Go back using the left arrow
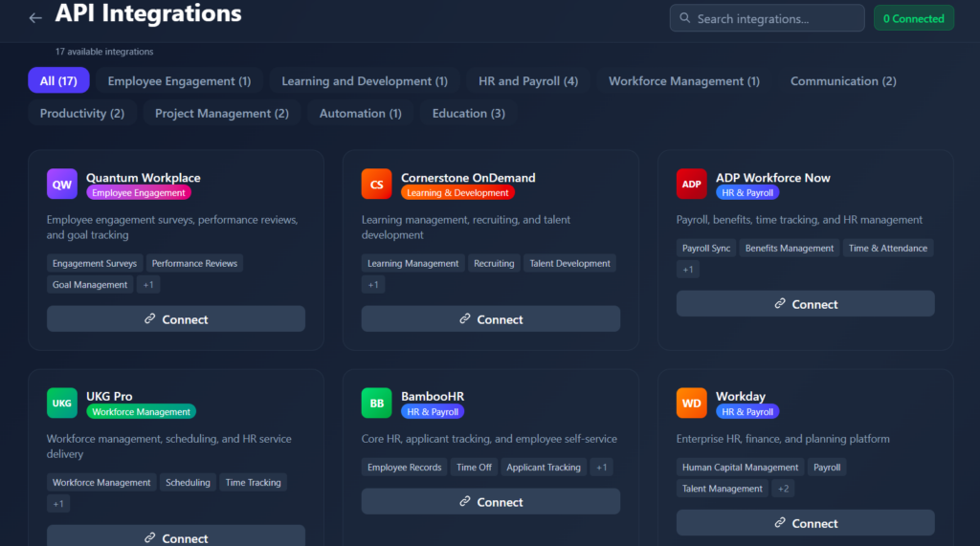This screenshot has width=980, height=546. [35, 18]
